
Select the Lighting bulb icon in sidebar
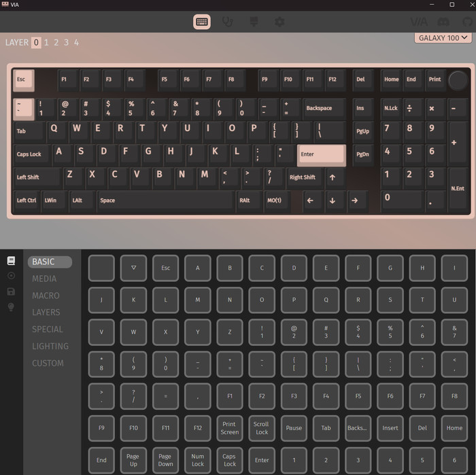pyautogui.click(x=12, y=307)
